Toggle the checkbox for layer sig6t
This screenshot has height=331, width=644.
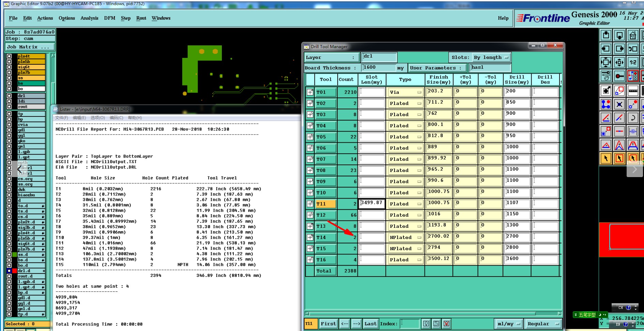9,67
